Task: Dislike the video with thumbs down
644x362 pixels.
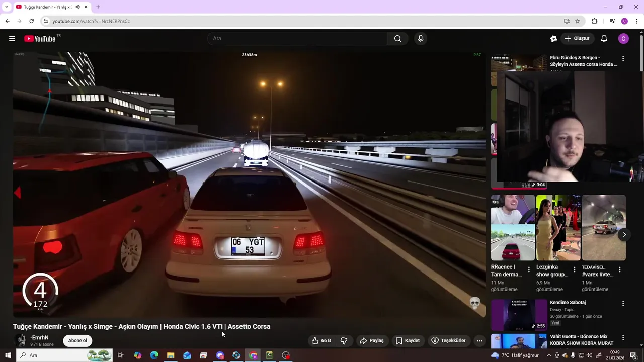Action: click(344, 340)
